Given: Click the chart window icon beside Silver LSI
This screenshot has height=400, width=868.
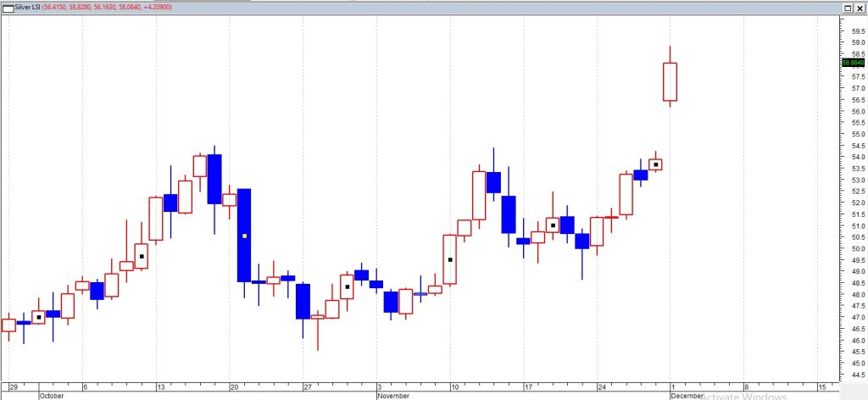Looking at the screenshot, I should point(7,7).
